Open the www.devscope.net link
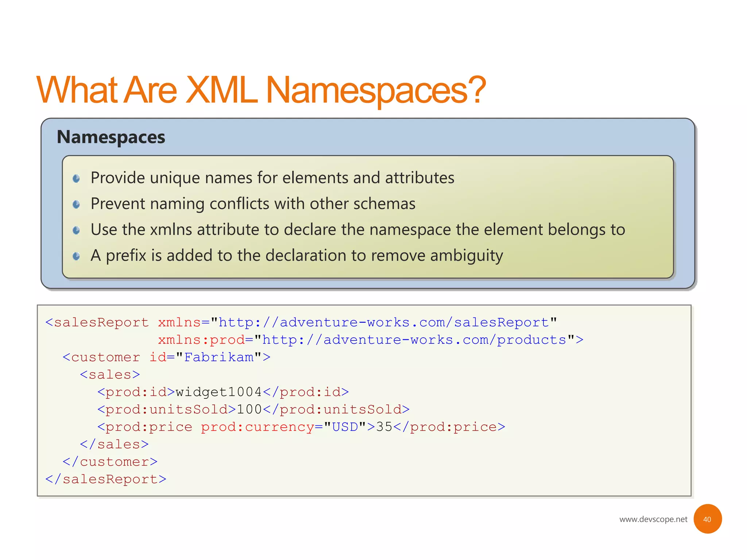Screen dimensions: 747x560 point(653,519)
